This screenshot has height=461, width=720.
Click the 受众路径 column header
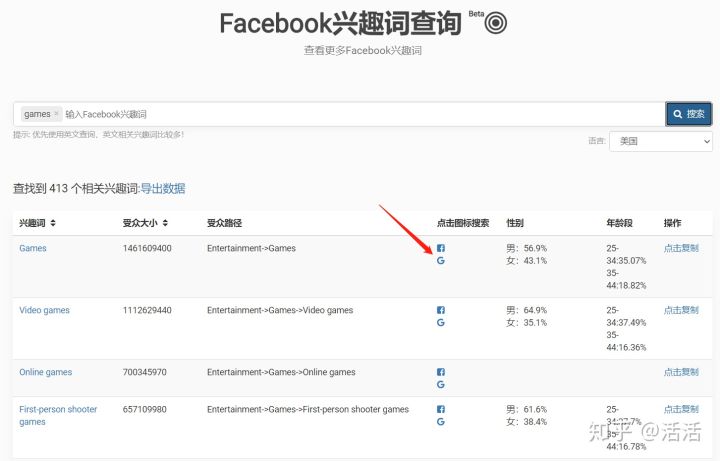tap(225, 223)
